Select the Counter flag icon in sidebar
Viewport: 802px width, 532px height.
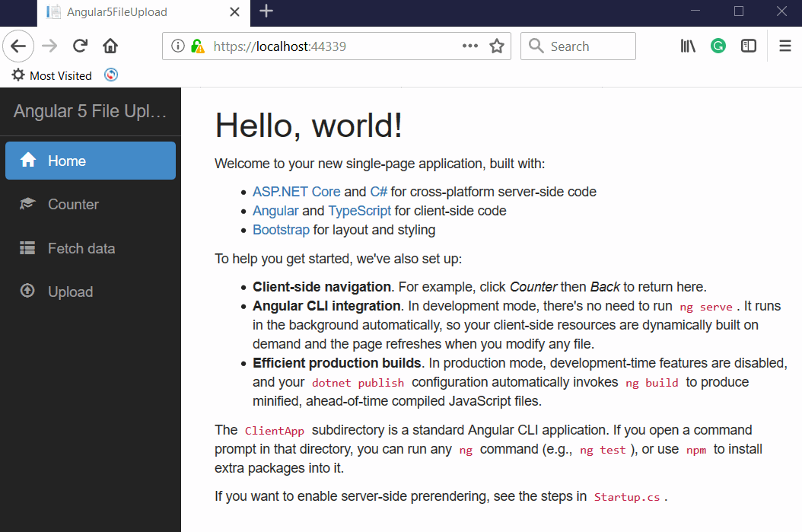tap(27, 203)
